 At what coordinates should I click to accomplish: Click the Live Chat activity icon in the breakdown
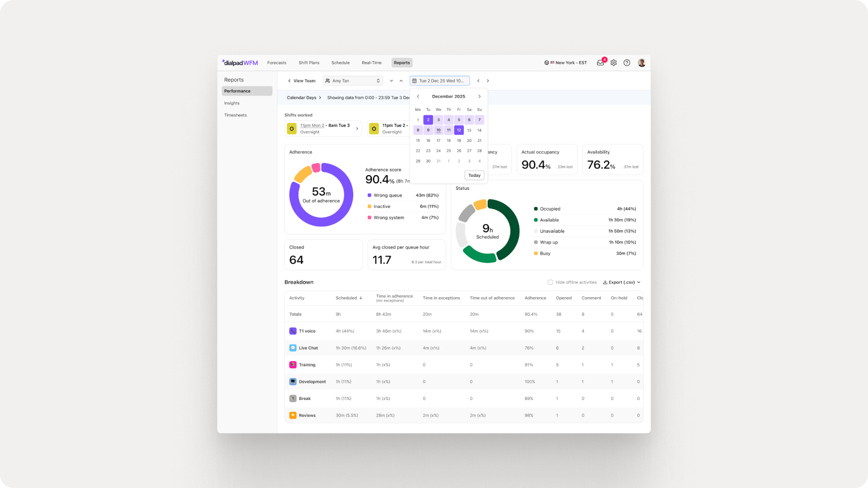coord(293,347)
